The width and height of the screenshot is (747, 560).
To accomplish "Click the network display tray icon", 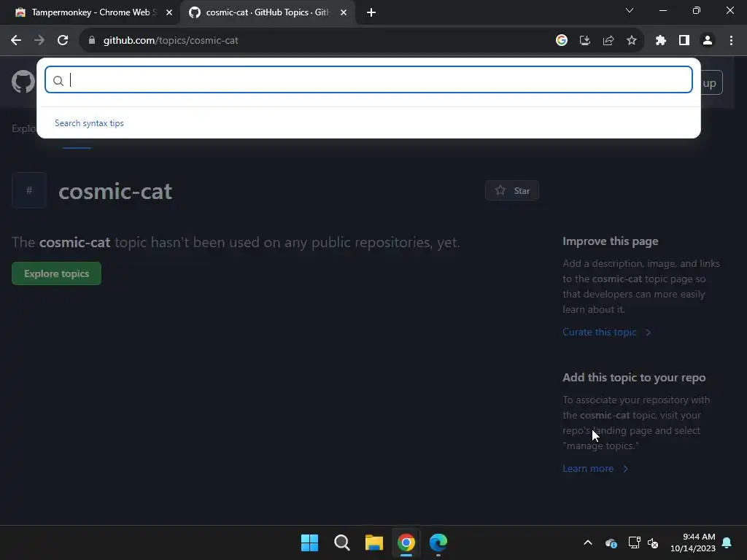I will [634, 542].
